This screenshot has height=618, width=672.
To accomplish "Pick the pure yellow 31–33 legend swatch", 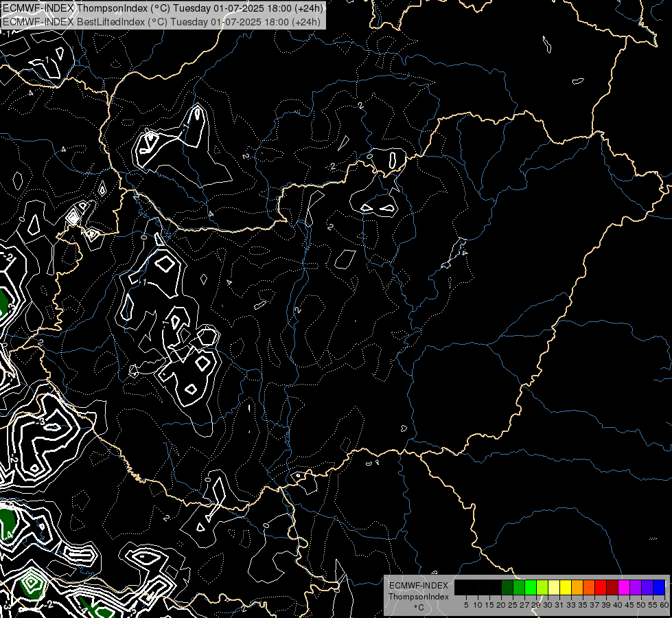I will click(566, 588).
